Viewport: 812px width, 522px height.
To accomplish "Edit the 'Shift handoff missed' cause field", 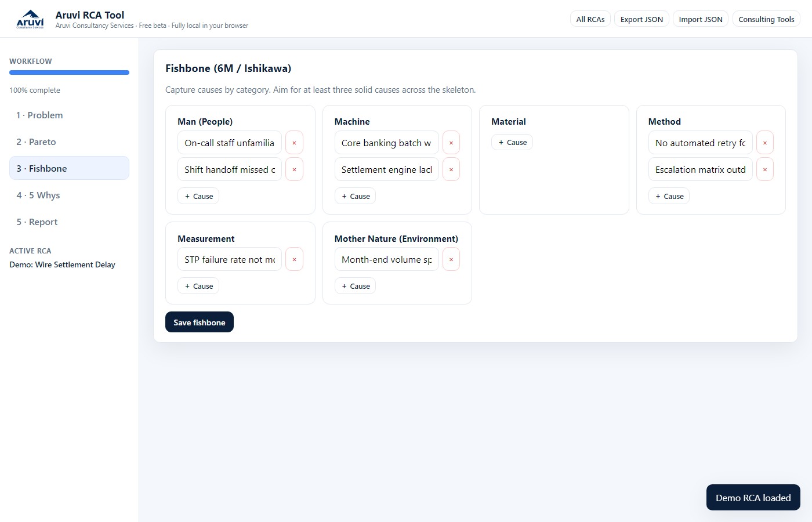I will (230, 169).
